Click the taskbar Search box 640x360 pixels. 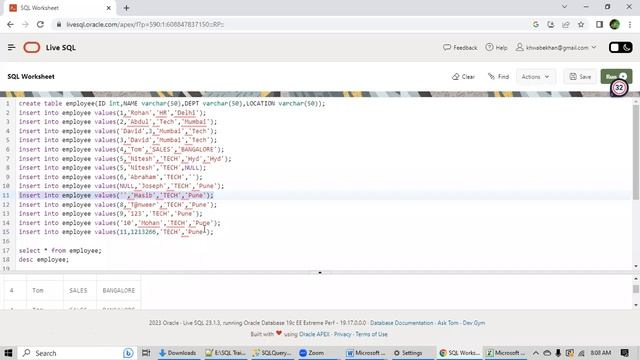78,353
